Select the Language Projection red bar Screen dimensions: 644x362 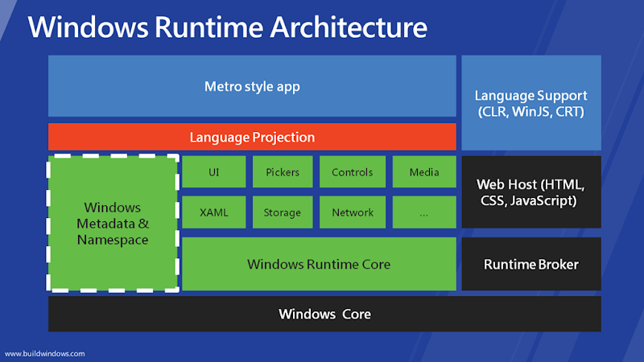pos(252,137)
